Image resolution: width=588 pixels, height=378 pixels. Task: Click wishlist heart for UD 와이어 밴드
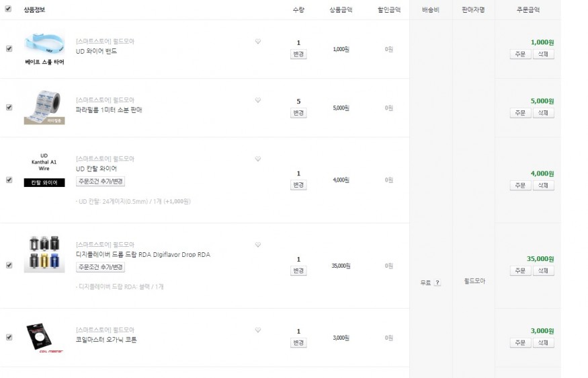(257, 42)
